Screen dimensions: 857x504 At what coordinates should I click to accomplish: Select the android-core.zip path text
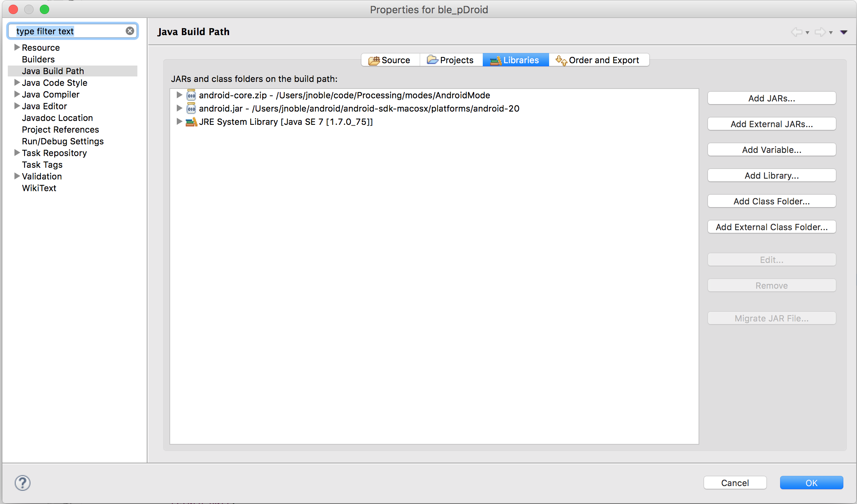click(x=345, y=95)
